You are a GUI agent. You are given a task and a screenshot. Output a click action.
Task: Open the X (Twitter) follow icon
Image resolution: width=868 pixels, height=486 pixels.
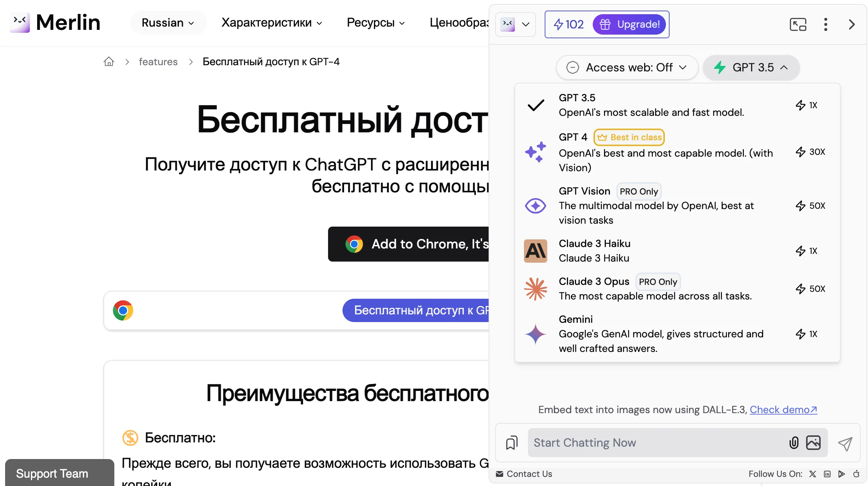tap(812, 474)
